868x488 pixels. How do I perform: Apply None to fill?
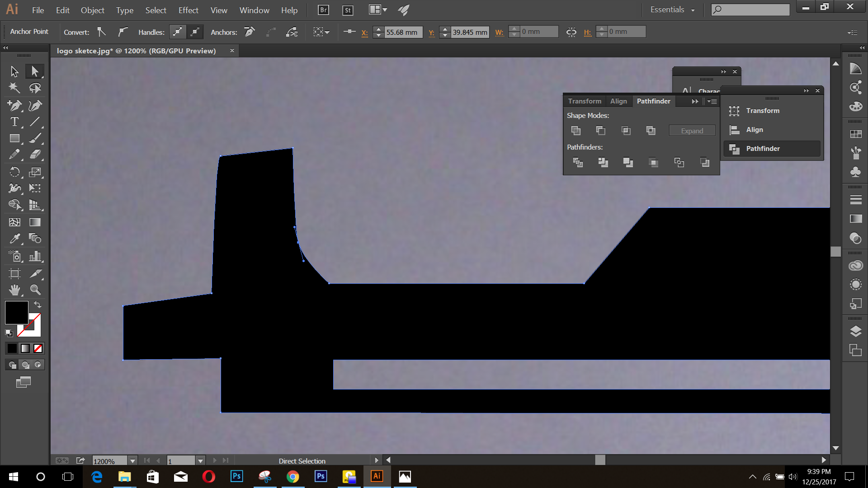tap(38, 348)
